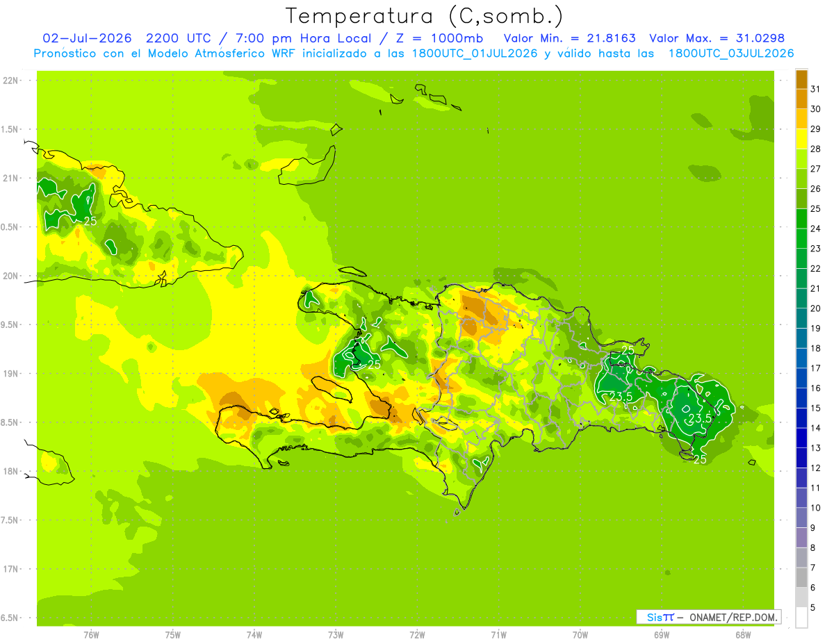Click the "75W" longitude axis label

[173, 634]
